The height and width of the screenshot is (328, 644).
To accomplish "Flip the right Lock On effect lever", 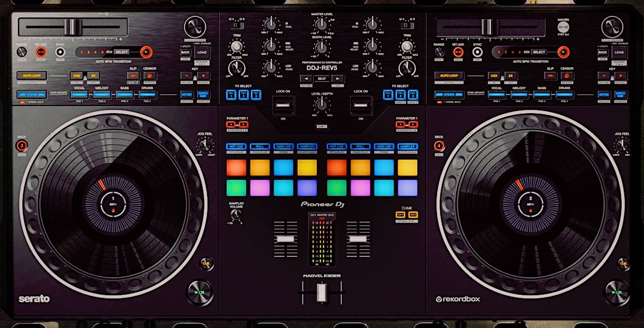I will 361,105.
